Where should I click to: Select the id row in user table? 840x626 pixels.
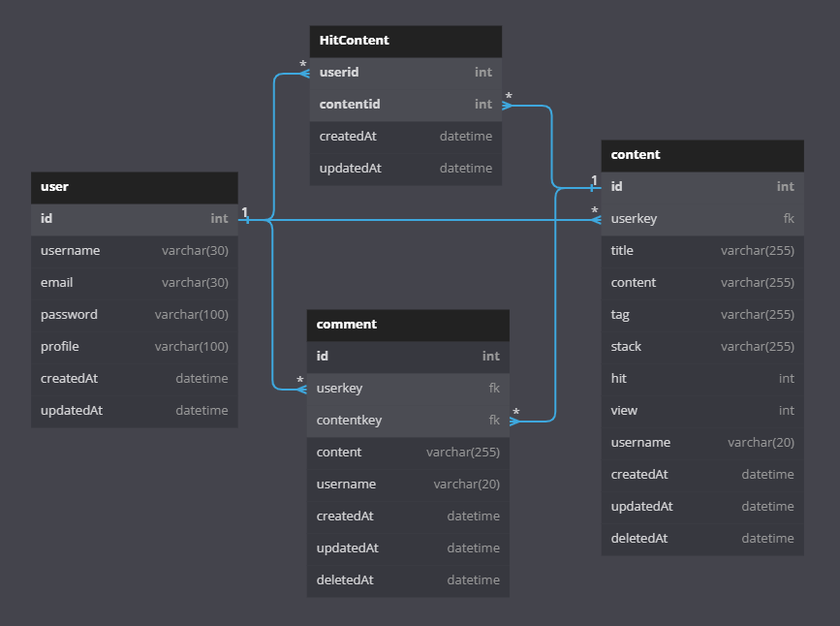[x=134, y=219]
